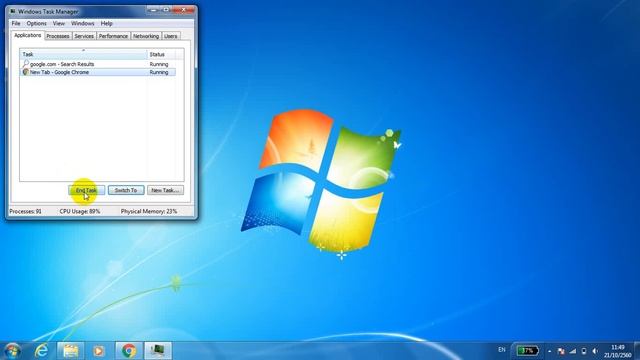Switch to the Performance tab

pyautogui.click(x=113, y=36)
